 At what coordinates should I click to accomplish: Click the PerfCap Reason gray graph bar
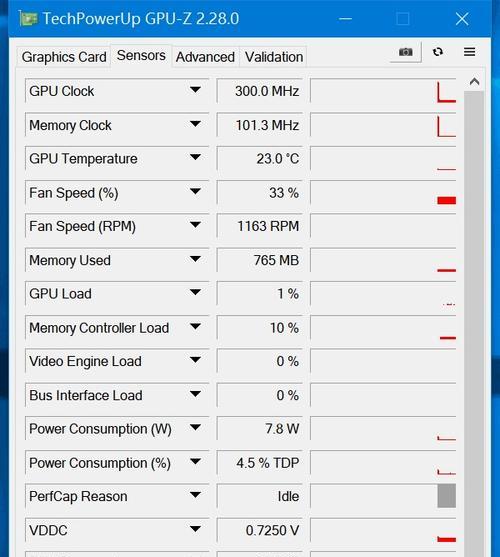[447, 496]
